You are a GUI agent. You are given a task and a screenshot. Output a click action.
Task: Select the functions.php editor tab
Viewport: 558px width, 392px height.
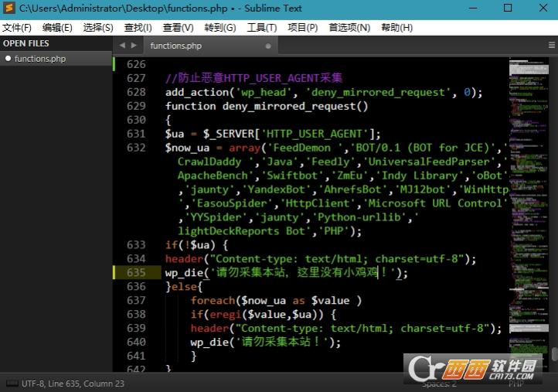pos(176,46)
